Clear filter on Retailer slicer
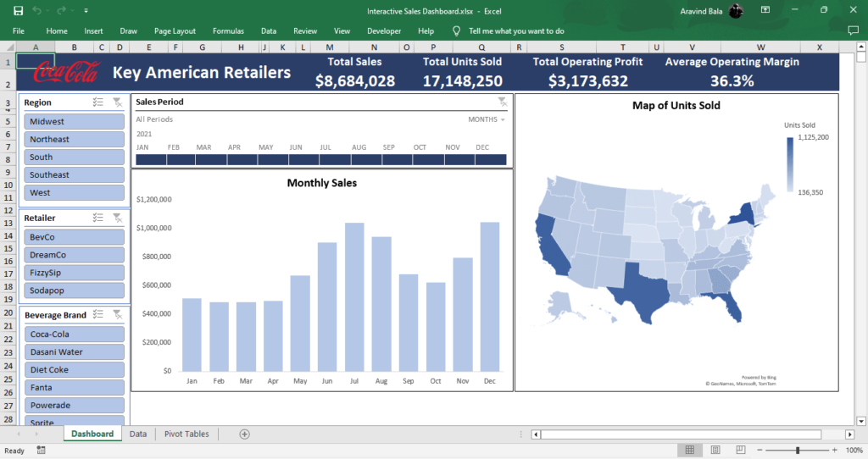This screenshot has height=459, width=868. pyautogui.click(x=117, y=218)
